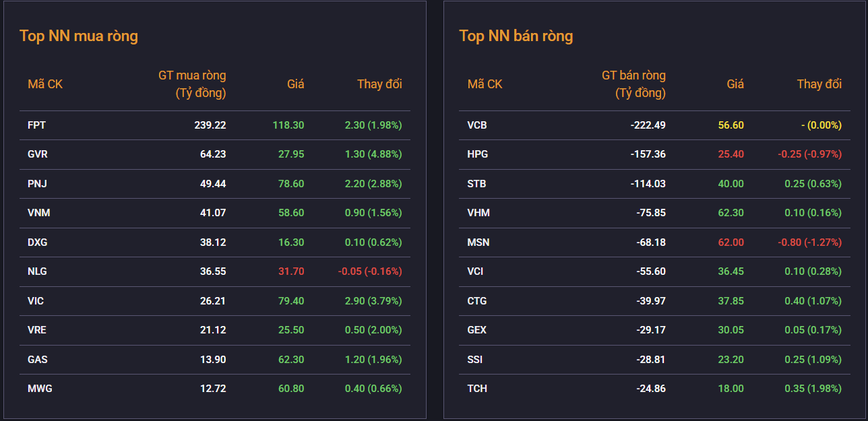Click "Thay đổi" header in the bán ròng table
Image resolution: width=868 pixels, height=421 pixels.
point(819,84)
